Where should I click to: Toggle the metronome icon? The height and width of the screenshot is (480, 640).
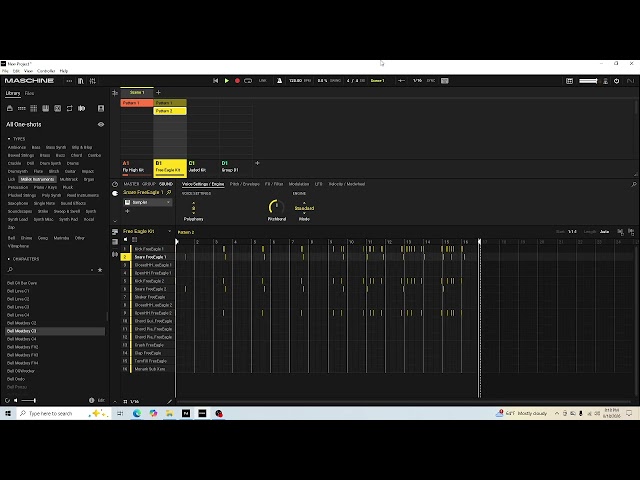(x=279, y=81)
